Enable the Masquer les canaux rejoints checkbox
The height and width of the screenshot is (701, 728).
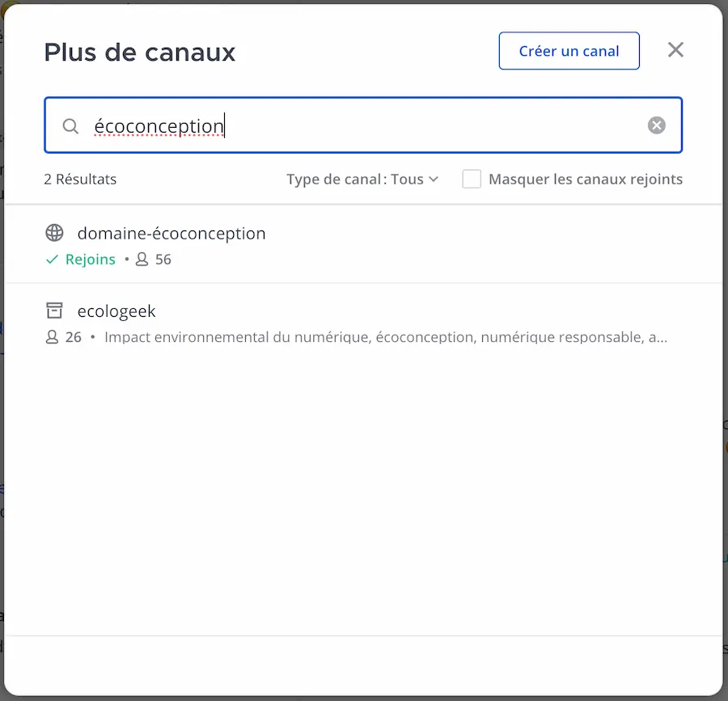coord(472,179)
